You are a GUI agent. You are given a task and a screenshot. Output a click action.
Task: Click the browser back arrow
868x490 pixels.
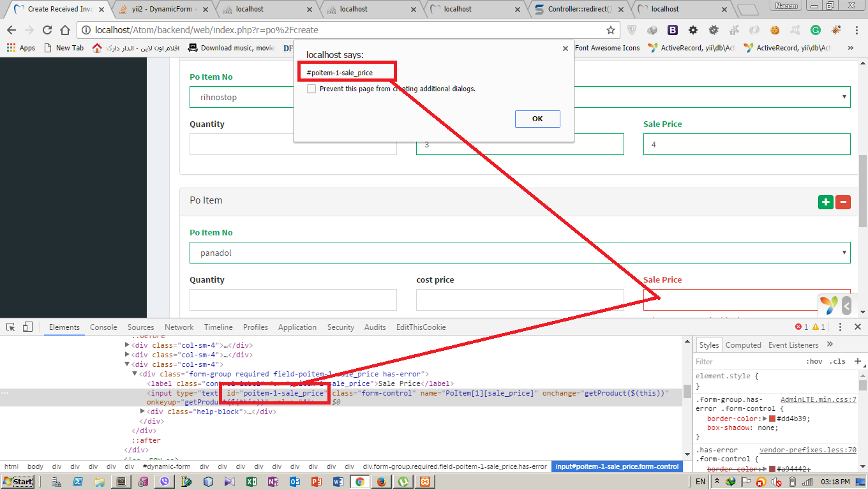12,30
